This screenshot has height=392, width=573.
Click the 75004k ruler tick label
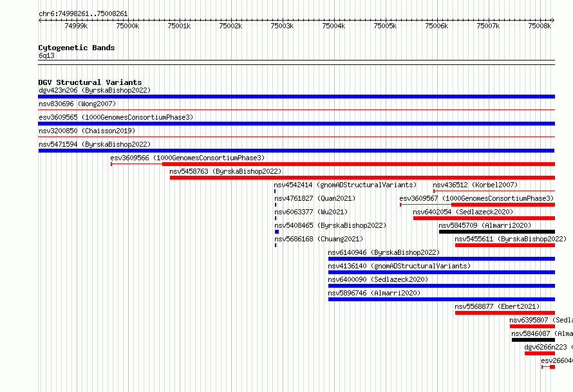(x=333, y=26)
